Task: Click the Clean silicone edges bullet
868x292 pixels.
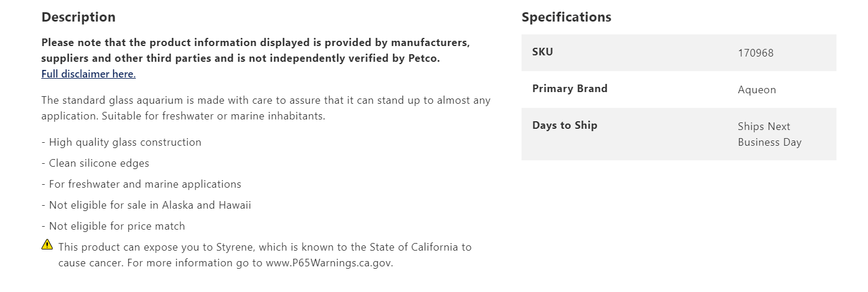Action: pyautogui.click(x=95, y=163)
